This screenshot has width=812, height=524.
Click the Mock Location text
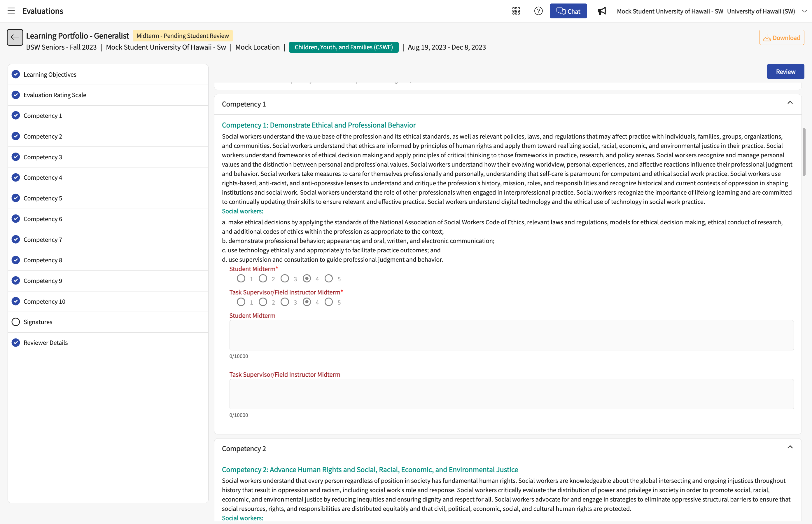click(258, 47)
